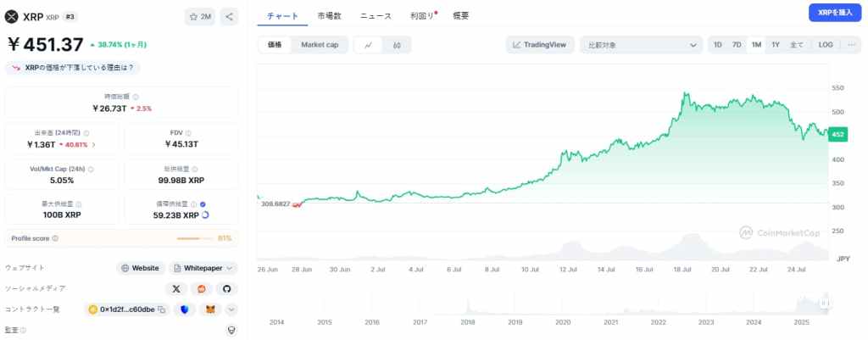The width and height of the screenshot is (868, 340).
Task: Click the XRP coin logo
Action: pyautogui.click(x=12, y=17)
